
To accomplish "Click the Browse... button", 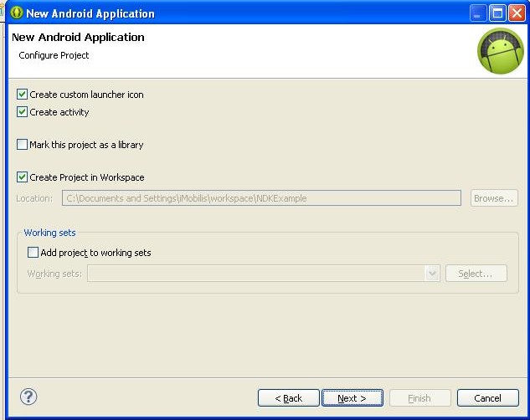I will click(x=494, y=198).
